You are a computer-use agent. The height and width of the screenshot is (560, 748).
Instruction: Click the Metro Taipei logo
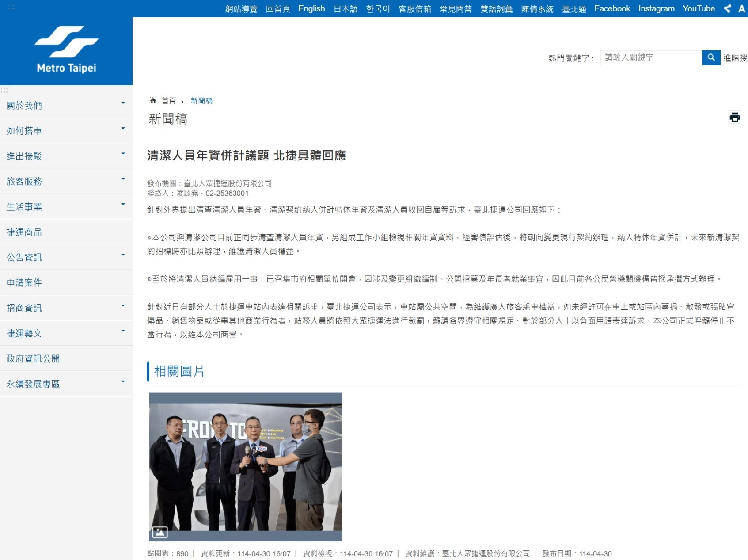(66, 50)
